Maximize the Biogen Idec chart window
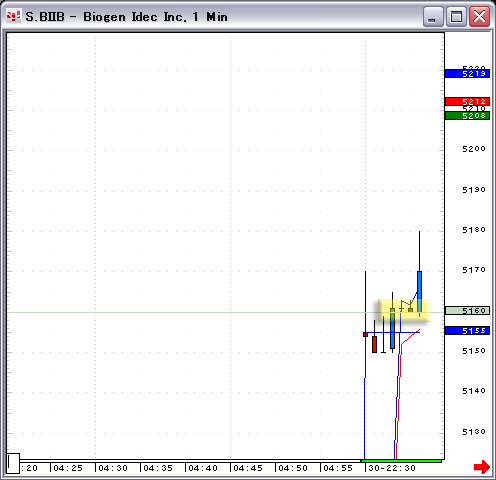 coord(456,16)
